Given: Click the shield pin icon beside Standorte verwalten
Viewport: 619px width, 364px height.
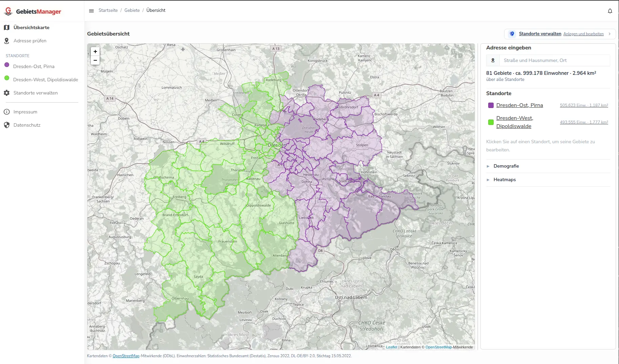Looking at the screenshot, I should [x=512, y=34].
